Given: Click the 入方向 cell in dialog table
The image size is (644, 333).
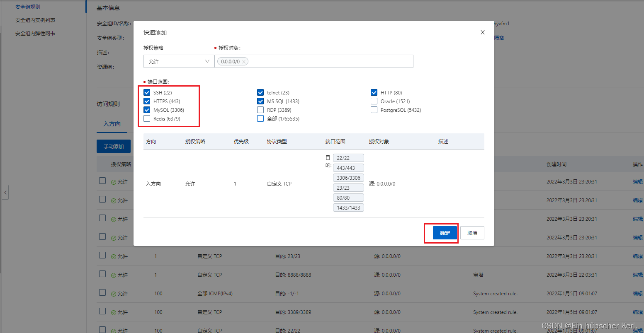Looking at the screenshot, I should [x=153, y=184].
